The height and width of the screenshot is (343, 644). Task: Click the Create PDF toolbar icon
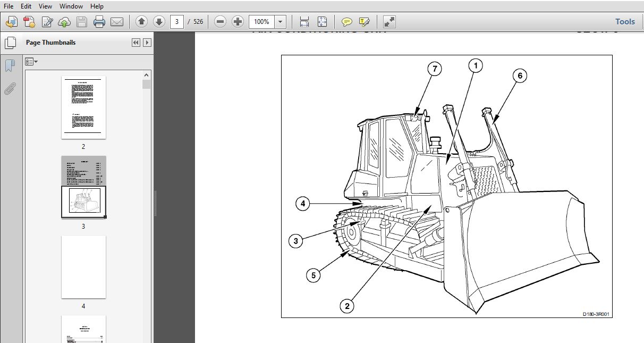[12, 22]
